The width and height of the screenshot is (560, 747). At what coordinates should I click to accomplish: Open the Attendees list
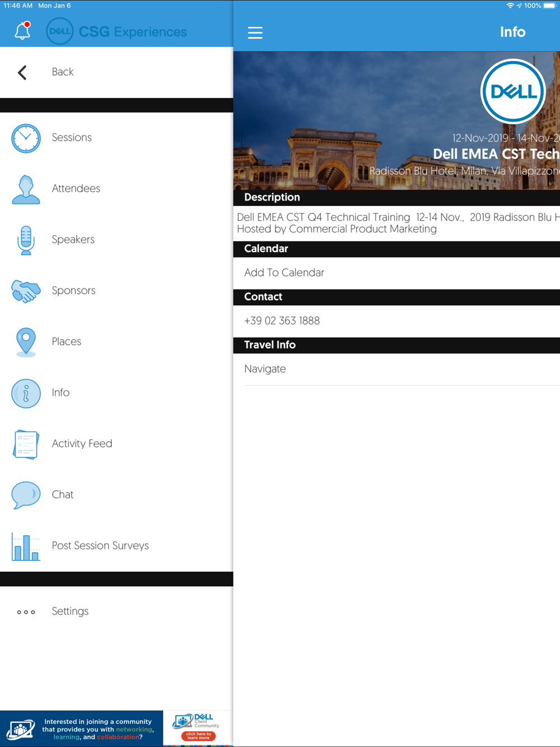click(x=116, y=189)
